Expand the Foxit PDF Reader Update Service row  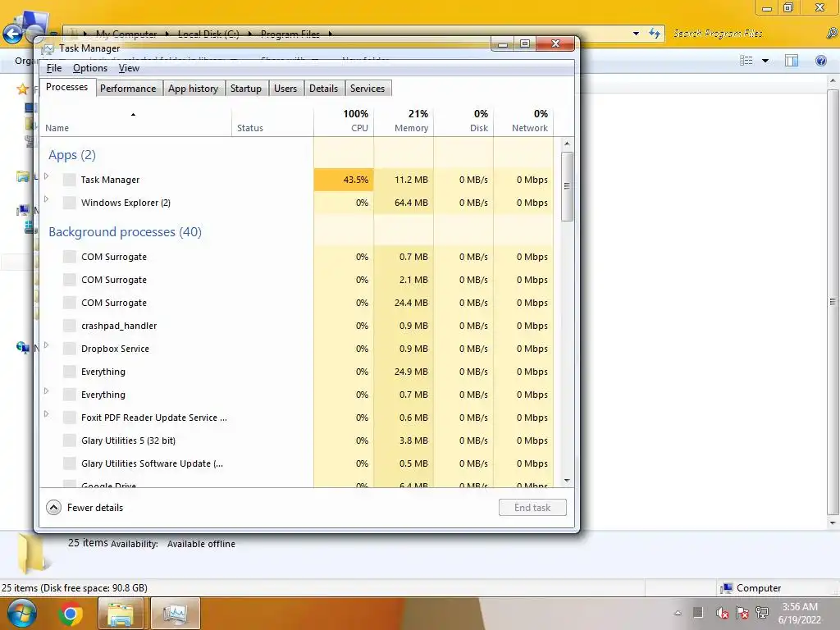tap(47, 414)
